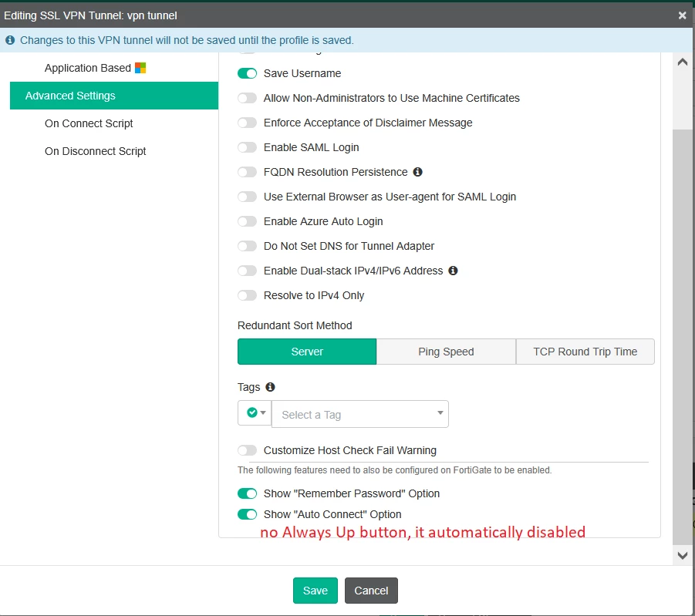This screenshot has height=616, width=695.
Task: Enable Customize Host Check Fail Warning
Action: click(x=248, y=451)
